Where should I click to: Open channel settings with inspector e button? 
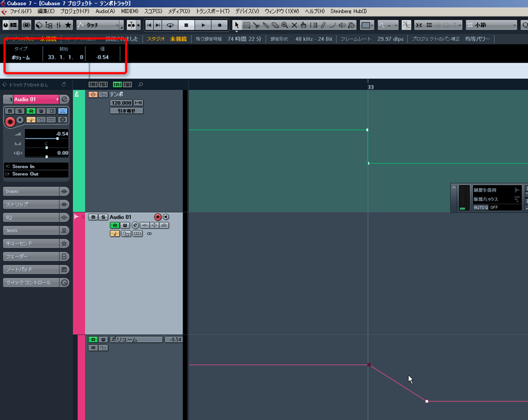coord(64,100)
